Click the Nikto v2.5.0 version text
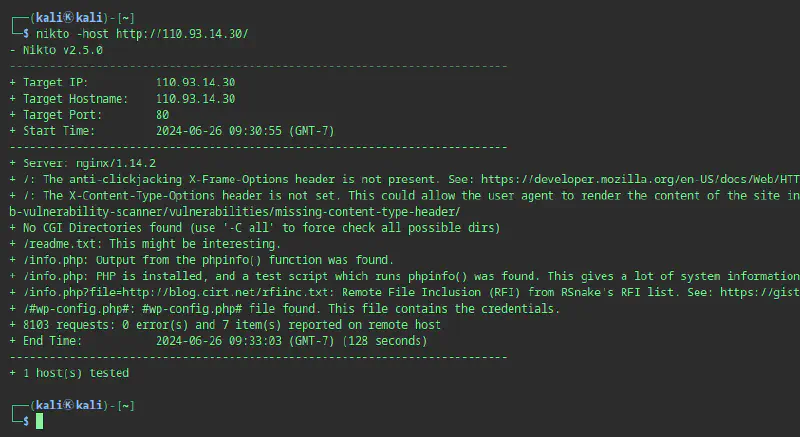This screenshot has height=437, width=800. pos(63,50)
